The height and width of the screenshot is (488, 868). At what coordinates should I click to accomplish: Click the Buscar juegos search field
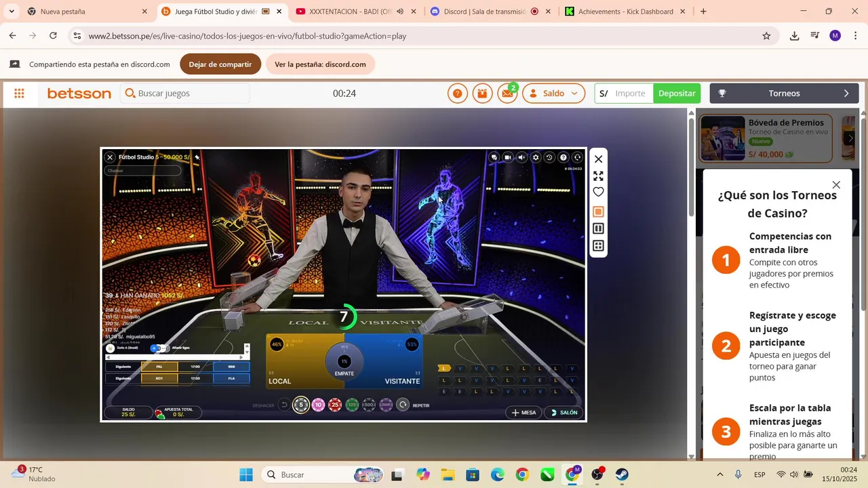point(185,94)
